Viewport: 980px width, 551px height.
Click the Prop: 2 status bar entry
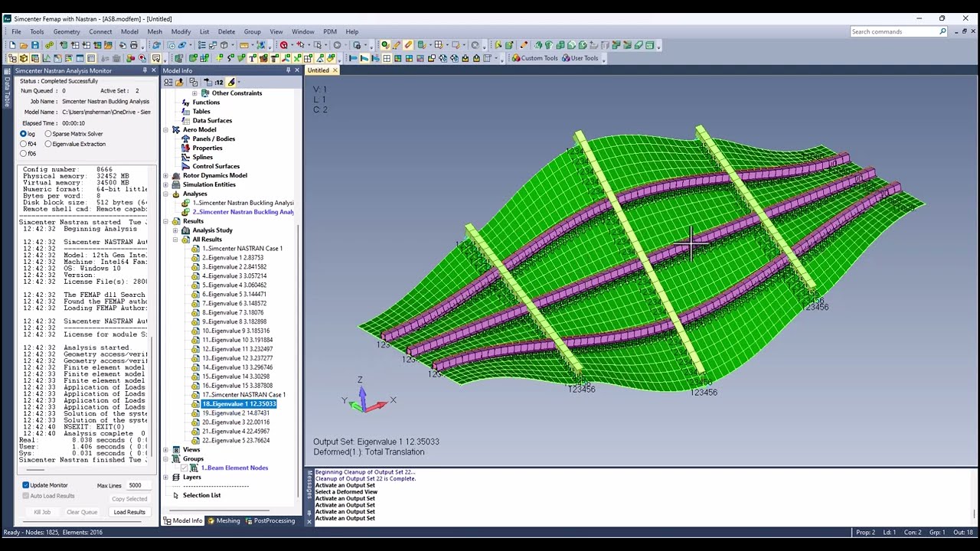[x=865, y=532]
